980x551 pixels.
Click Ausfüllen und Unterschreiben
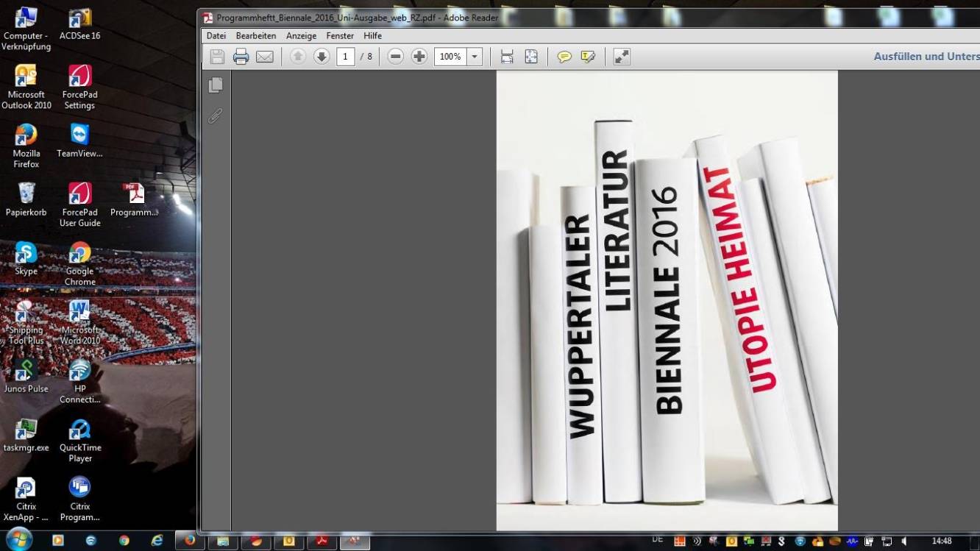click(926, 56)
